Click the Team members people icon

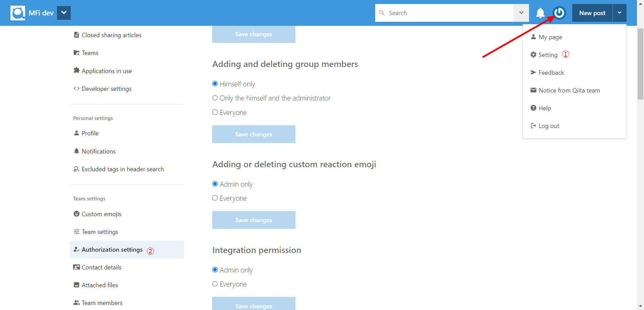(76, 303)
